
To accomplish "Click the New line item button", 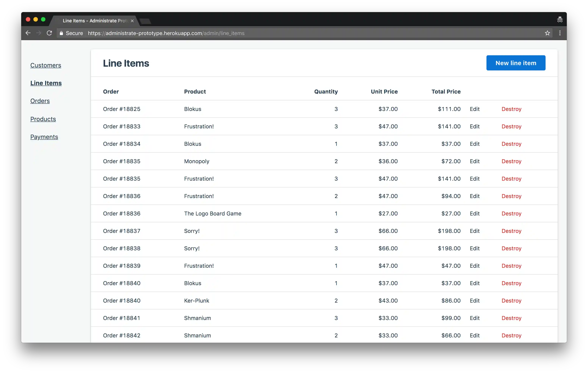I will [516, 63].
